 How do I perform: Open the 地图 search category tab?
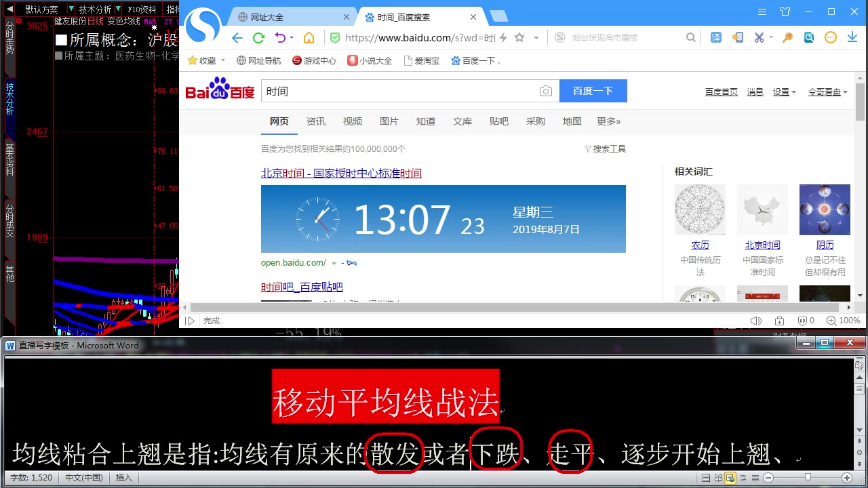click(572, 121)
